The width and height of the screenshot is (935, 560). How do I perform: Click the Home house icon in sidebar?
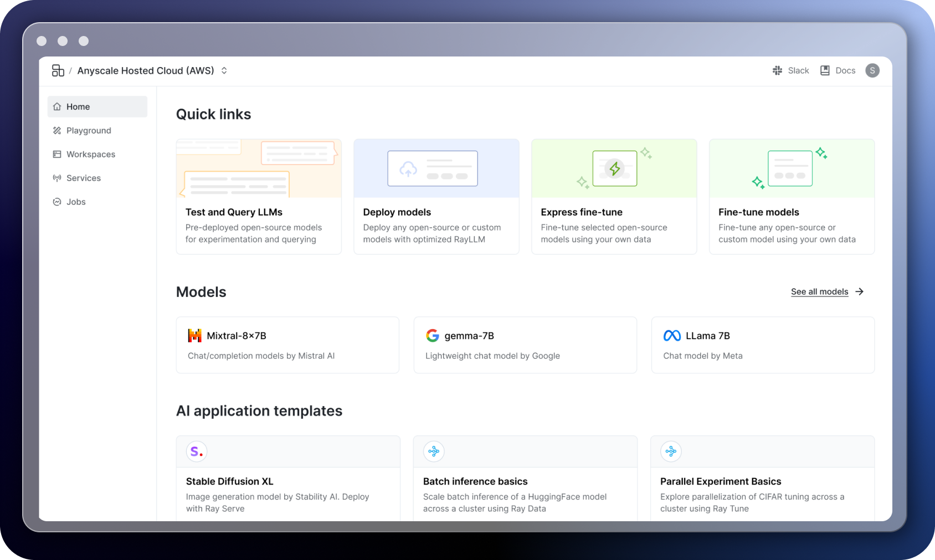(57, 106)
